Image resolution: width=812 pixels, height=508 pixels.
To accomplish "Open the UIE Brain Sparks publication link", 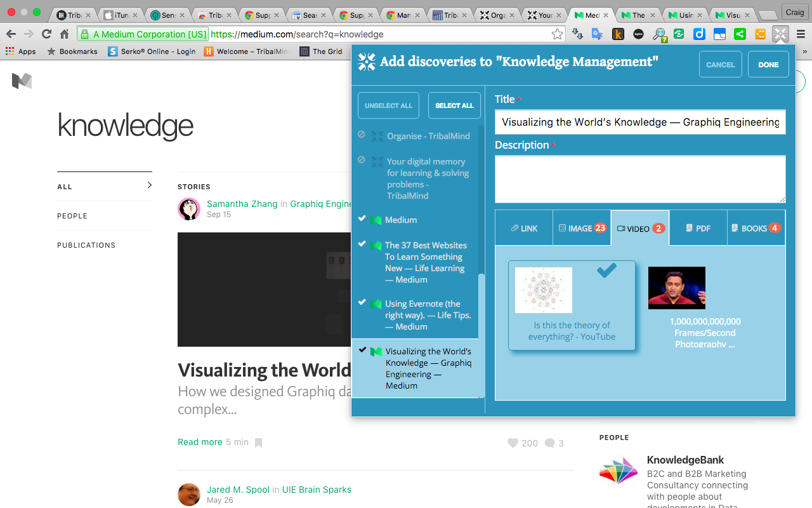I will tap(317, 490).
